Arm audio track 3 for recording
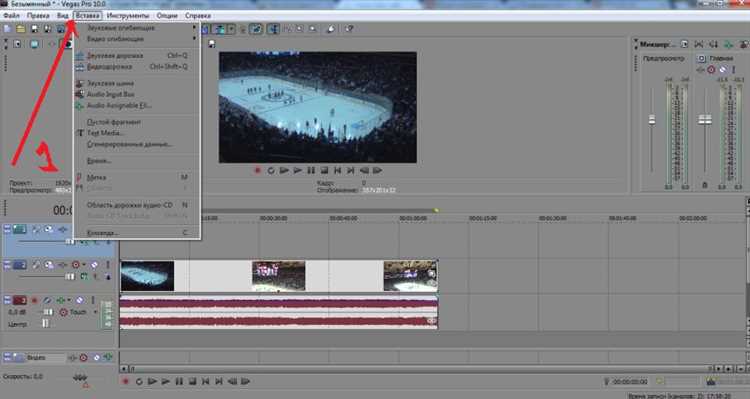This screenshot has width=750, height=399. pos(34,300)
